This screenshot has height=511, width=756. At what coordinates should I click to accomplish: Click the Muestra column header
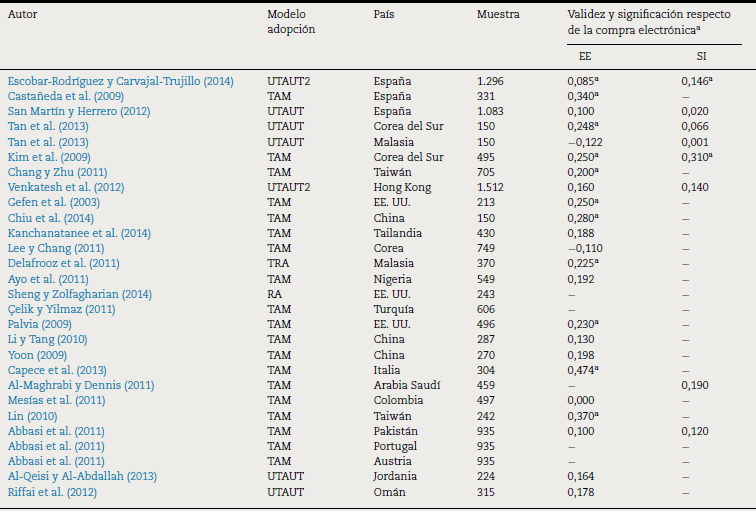[x=497, y=17]
